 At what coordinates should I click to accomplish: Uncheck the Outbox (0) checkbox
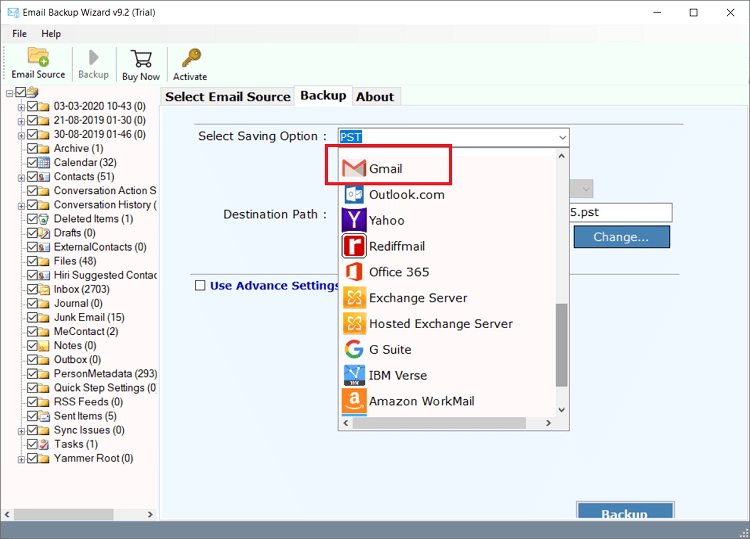tap(32, 360)
